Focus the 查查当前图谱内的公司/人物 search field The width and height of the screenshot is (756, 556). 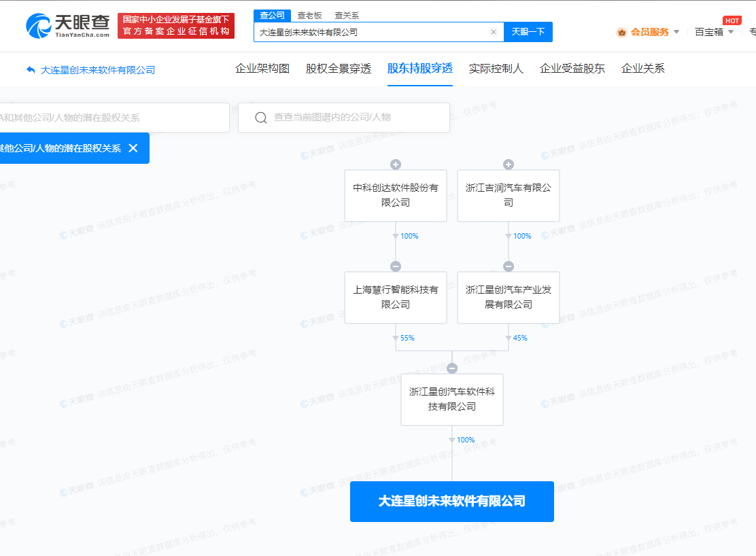point(344,118)
